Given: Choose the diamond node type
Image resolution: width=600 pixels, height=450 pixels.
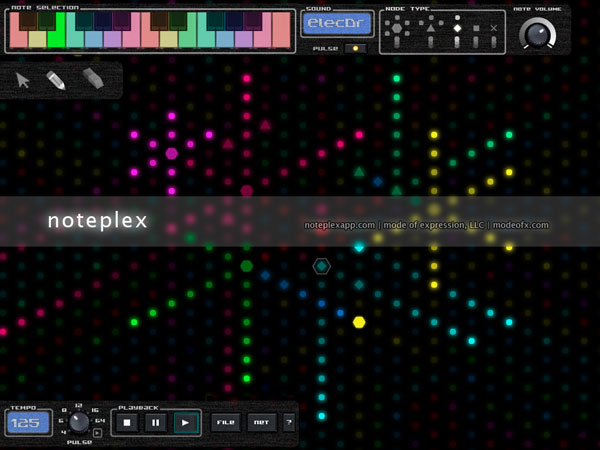Looking at the screenshot, I should point(457,28).
